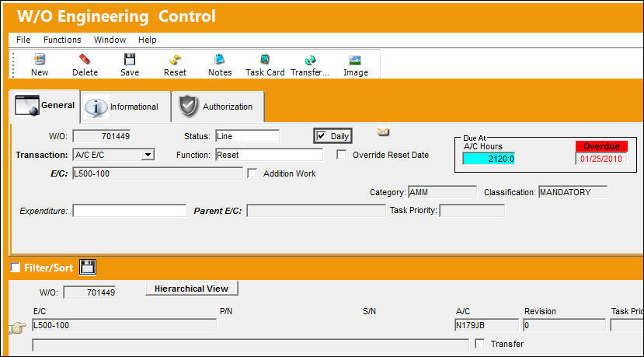Toggle the Filter/Sort checkbox
Screen dimensions: 644x357
(x=16, y=268)
